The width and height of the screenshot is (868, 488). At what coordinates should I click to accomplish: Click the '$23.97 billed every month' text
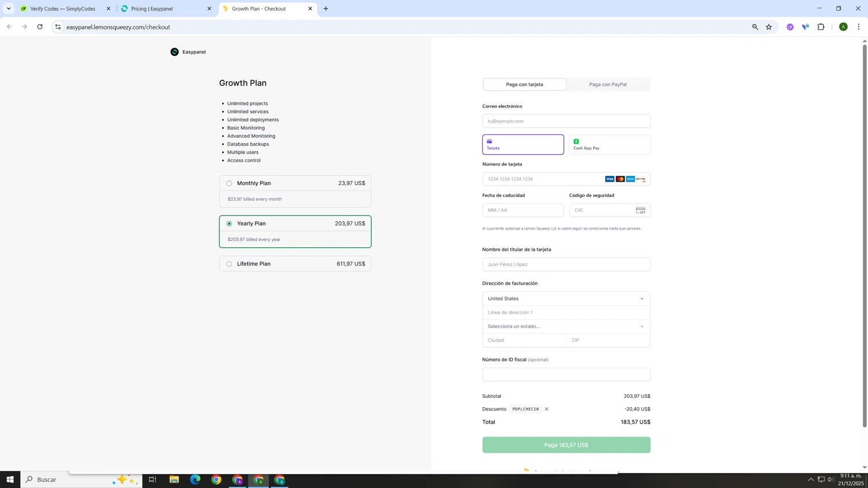tap(255, 199)
